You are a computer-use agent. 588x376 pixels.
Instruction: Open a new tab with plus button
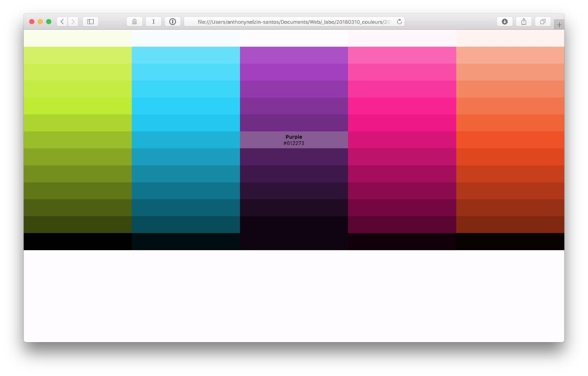[559, 25]
